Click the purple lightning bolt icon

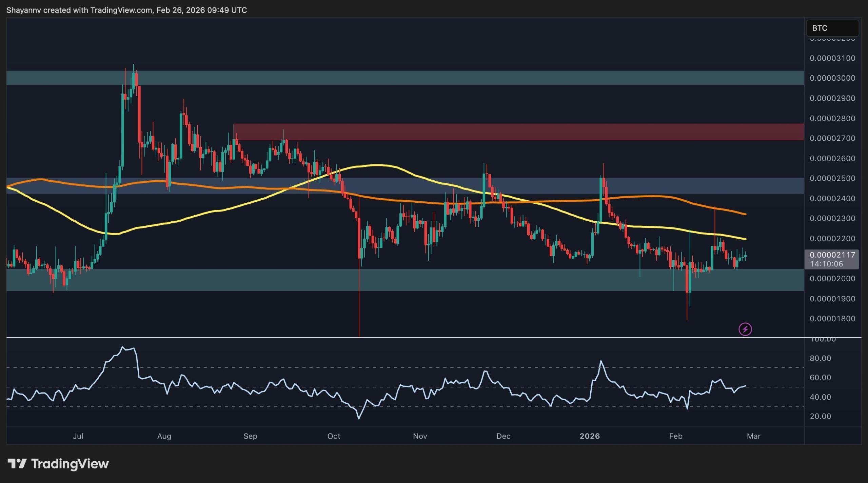click(745, 328)
